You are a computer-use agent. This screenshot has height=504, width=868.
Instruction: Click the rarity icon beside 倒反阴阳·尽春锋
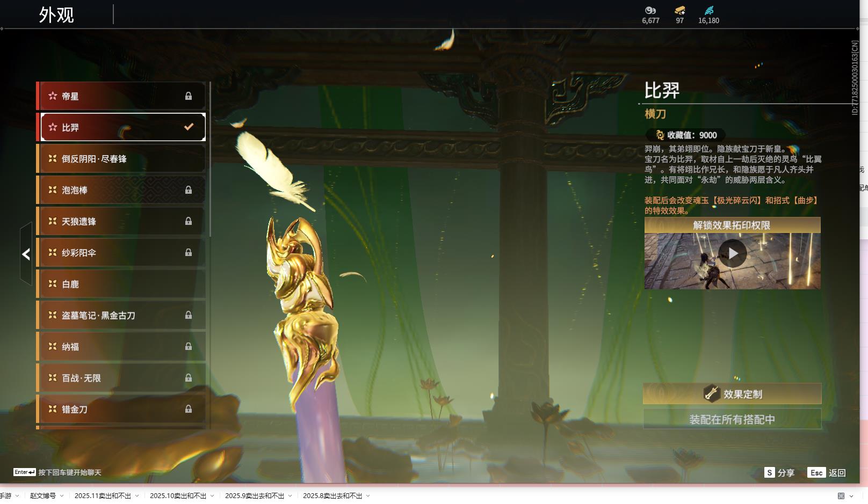tap(53, 158)
